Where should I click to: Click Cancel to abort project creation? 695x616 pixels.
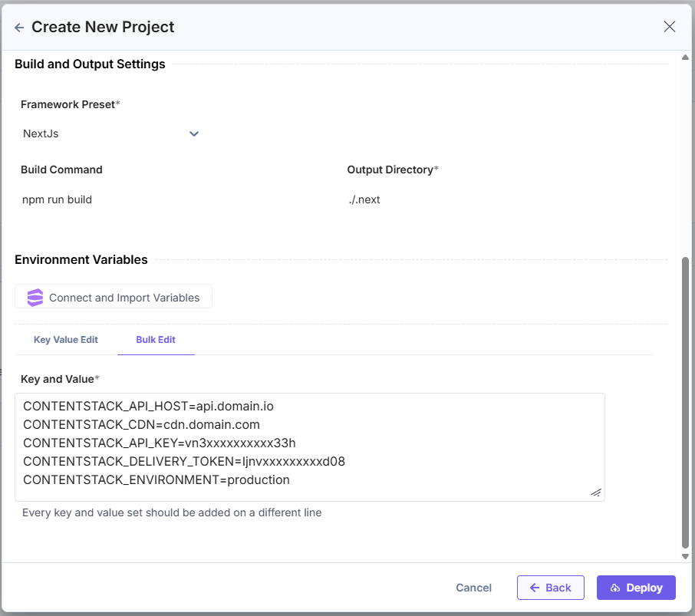pyautogui.click(x=473, y=588)
